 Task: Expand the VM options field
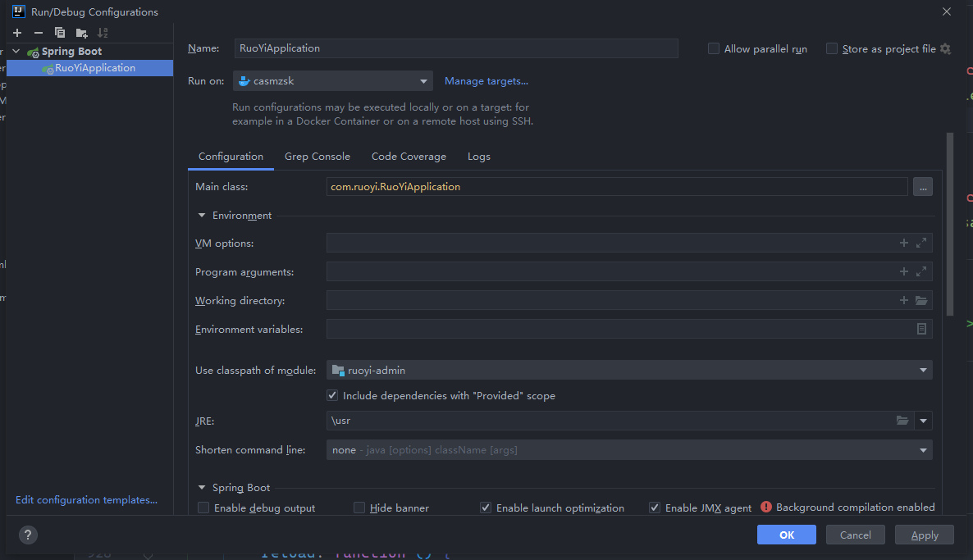(x=921, y=243)
